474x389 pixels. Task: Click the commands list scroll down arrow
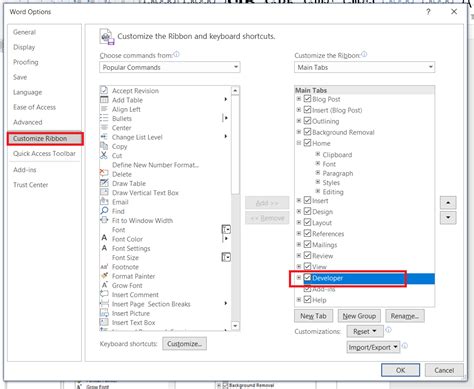click(x=235, y=326)
